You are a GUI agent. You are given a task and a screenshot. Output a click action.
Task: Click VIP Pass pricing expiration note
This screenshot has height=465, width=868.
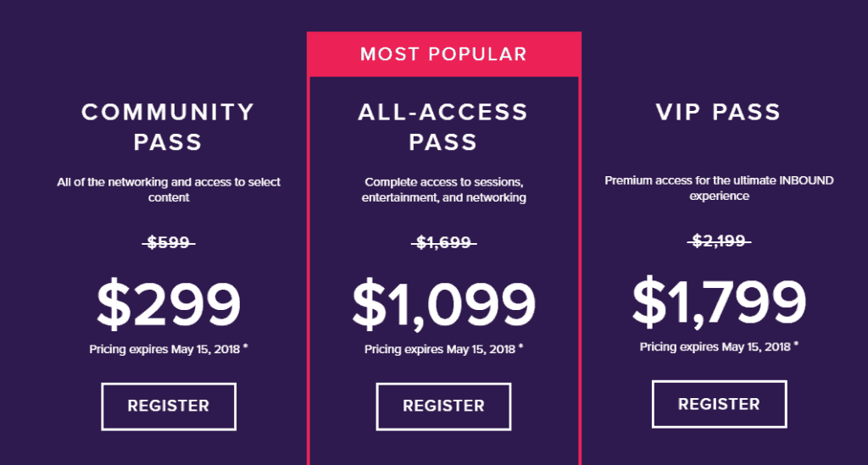[719, 346]
